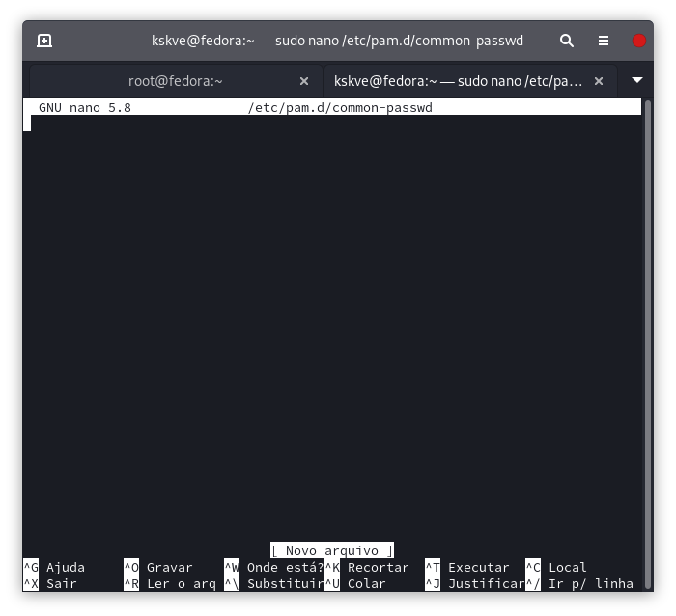Click the ^U Colar paste shortcut
Image resolution: width=676 pixels, height=616 pixels.
(355, 583)
